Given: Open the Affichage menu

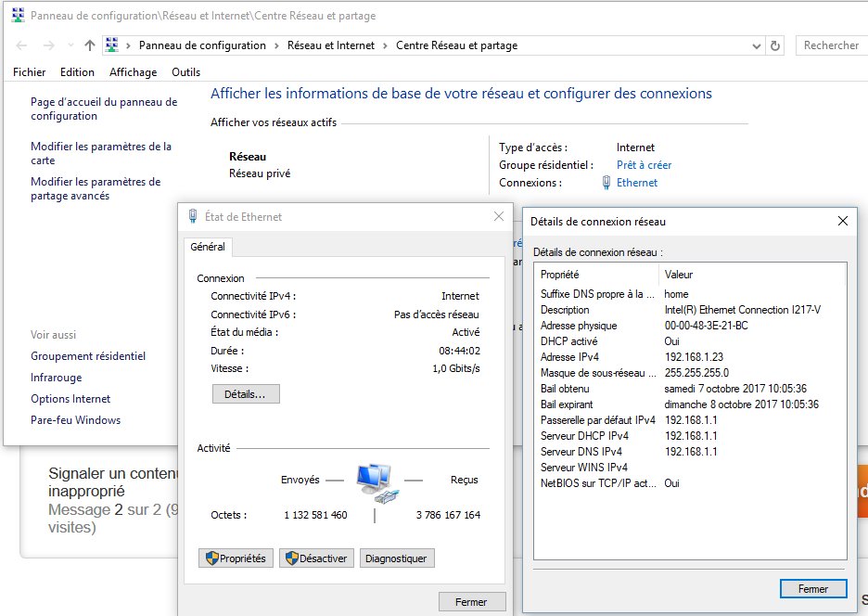Looking at the screenshot, I should 133,72.
